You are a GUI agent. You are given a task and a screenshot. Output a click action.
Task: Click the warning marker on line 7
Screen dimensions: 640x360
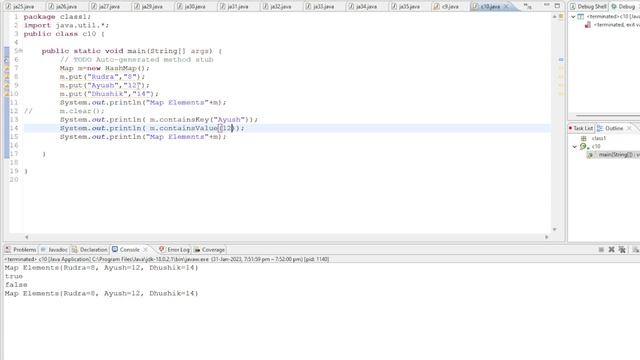pos(7,68)
